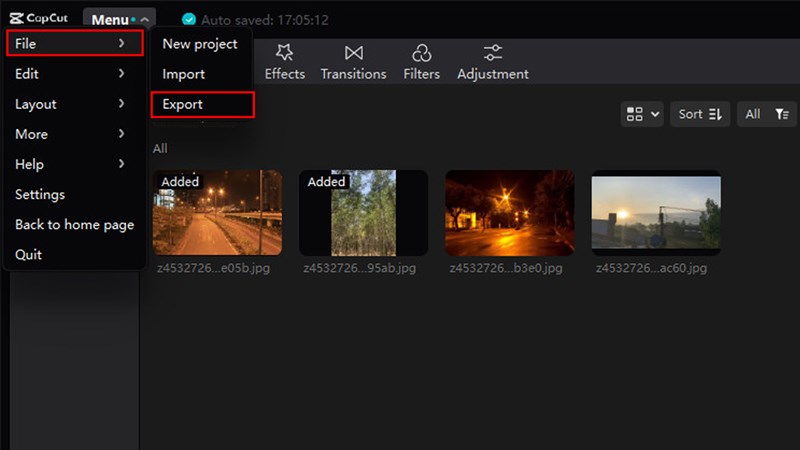Open the grid view layout dropdown
The image size is (800, 450).
pyautogui.click(x=642, y=114)
